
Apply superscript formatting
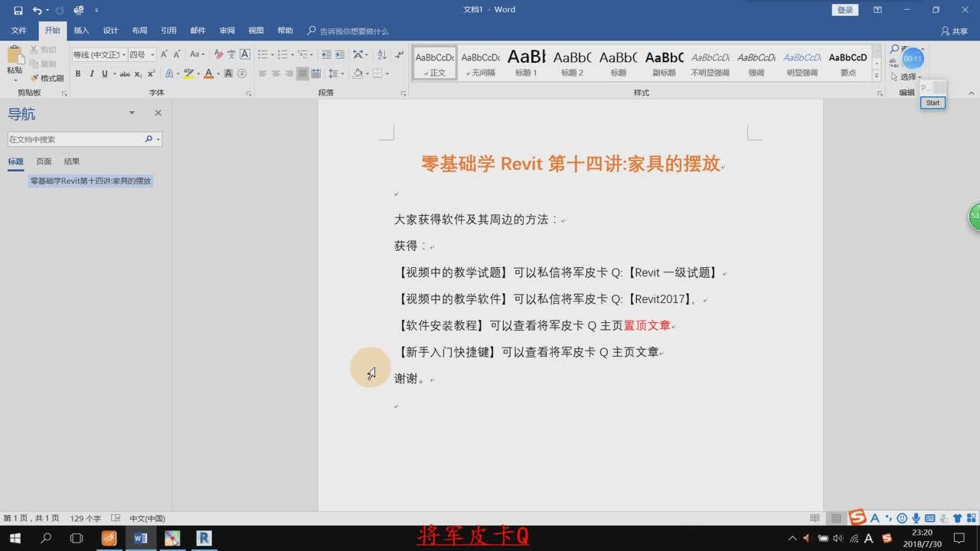(x=151, y=74)
